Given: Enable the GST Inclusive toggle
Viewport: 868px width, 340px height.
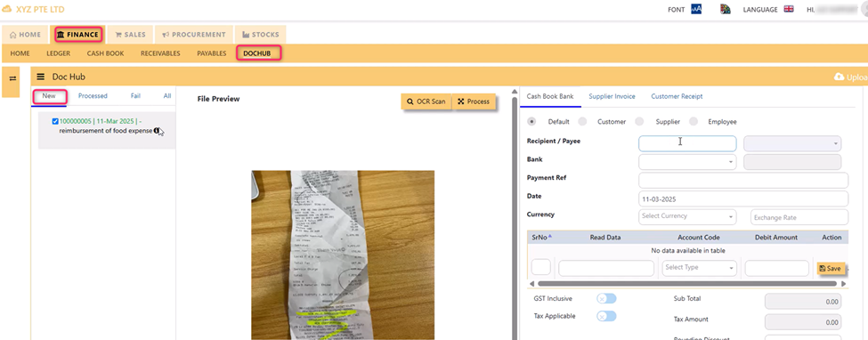Looking at the screenshot, I should click(606, 299).
